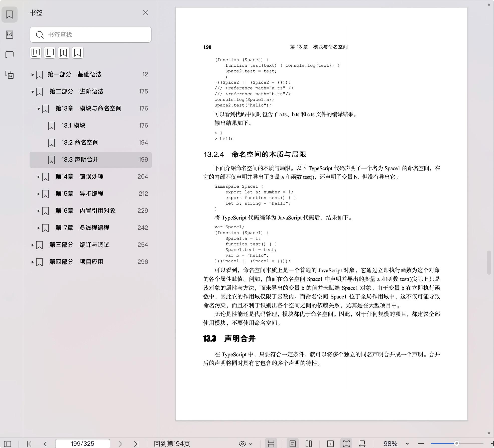Click the zoom slider handle

[x=457, y=443]
